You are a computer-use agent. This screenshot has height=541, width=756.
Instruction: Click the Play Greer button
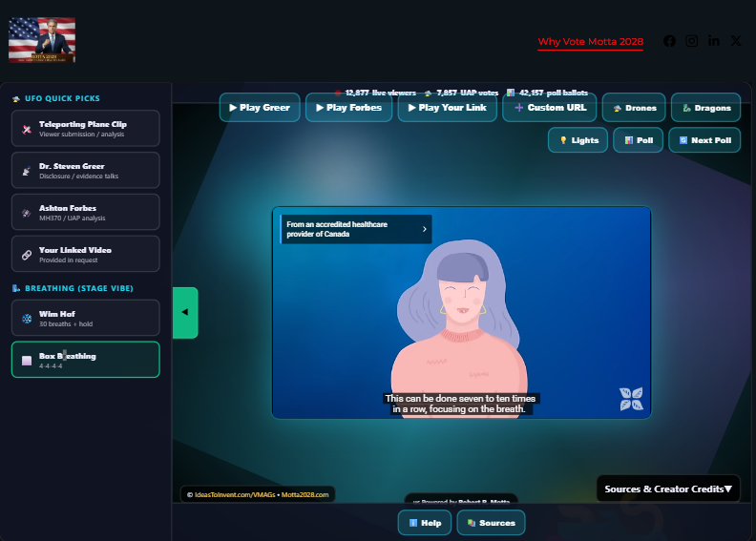[260, 108]
